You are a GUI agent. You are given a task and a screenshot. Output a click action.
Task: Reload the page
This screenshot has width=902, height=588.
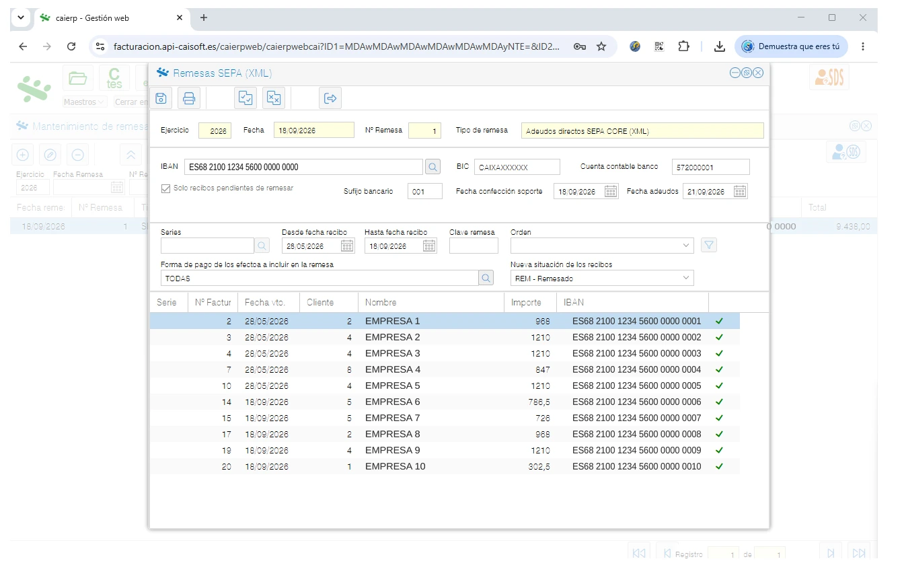71,46
